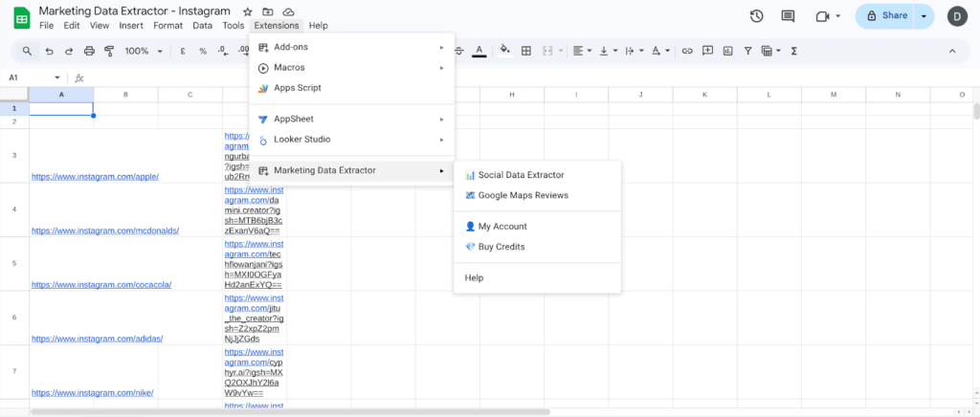This screenshot has height=417, width=980.
Task: Star the document title
Action: point(248,11)
